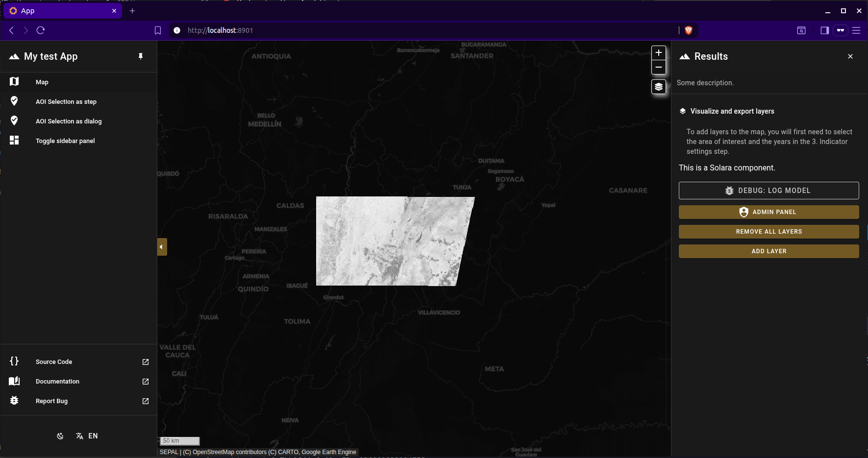The image size is (868, 458).
Task: Select the App browser tab
Action: [63, 11]
